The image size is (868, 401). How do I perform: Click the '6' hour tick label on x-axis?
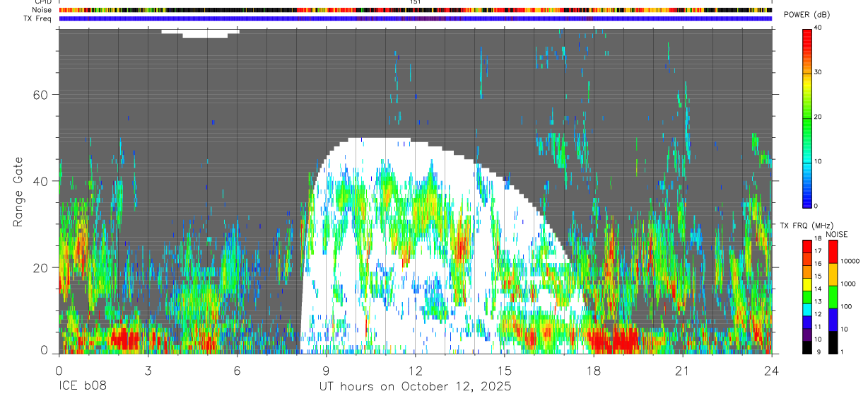pyautogui.click(x=237, y=371)
